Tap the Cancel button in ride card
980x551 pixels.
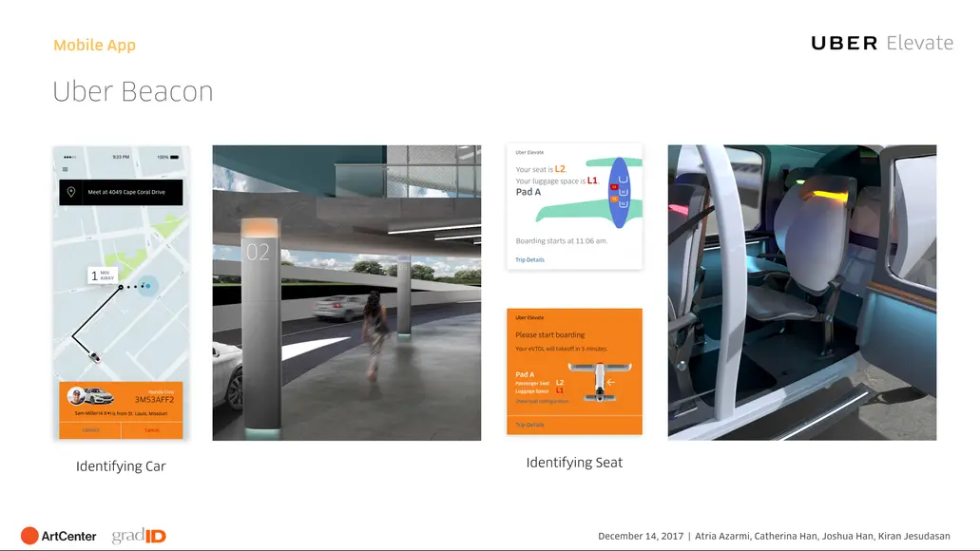[152, 429]
